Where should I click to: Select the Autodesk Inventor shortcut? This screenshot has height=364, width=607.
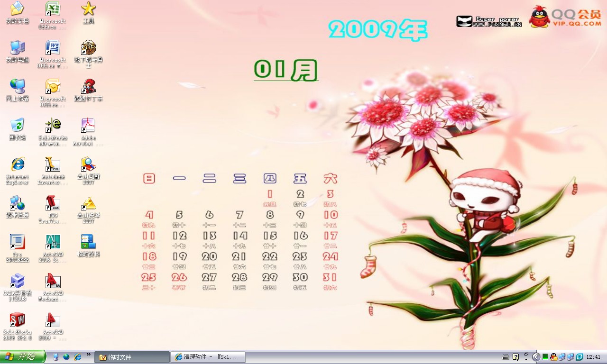[x=53, y=171]
